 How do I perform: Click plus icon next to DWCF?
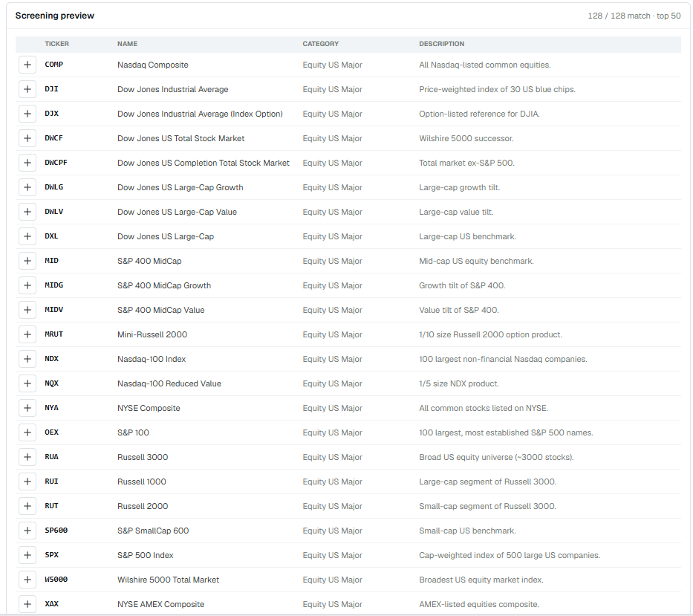pos(27,138)
